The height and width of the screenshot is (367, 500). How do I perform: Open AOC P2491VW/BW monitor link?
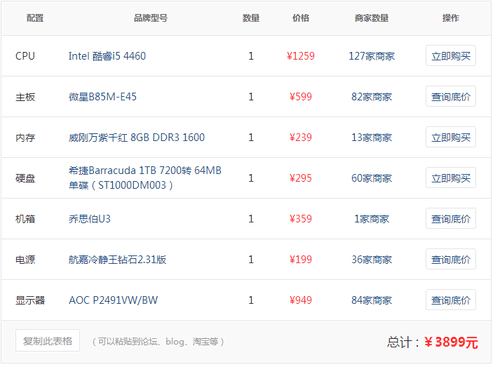[x=113, y=300]
